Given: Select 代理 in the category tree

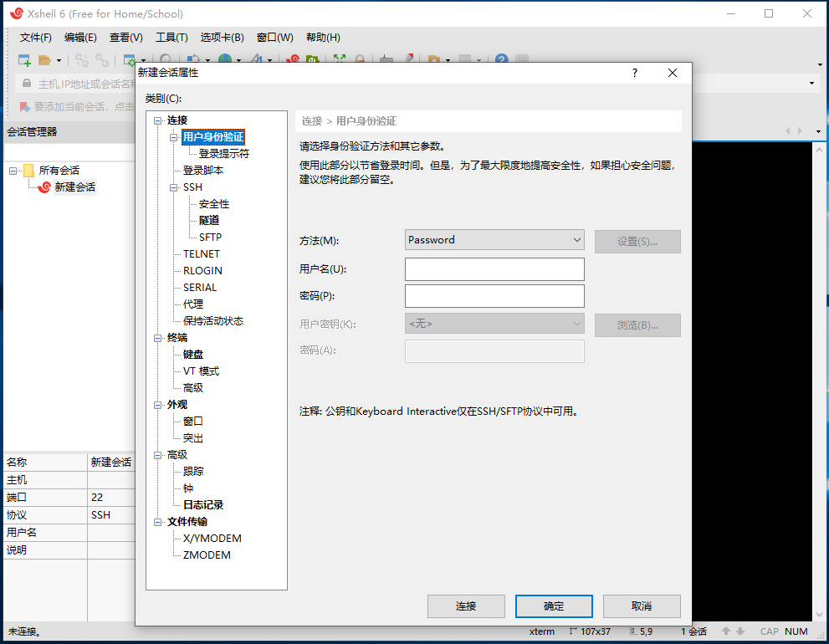Looking at the screenshot, I should click(x=193, y=304).
